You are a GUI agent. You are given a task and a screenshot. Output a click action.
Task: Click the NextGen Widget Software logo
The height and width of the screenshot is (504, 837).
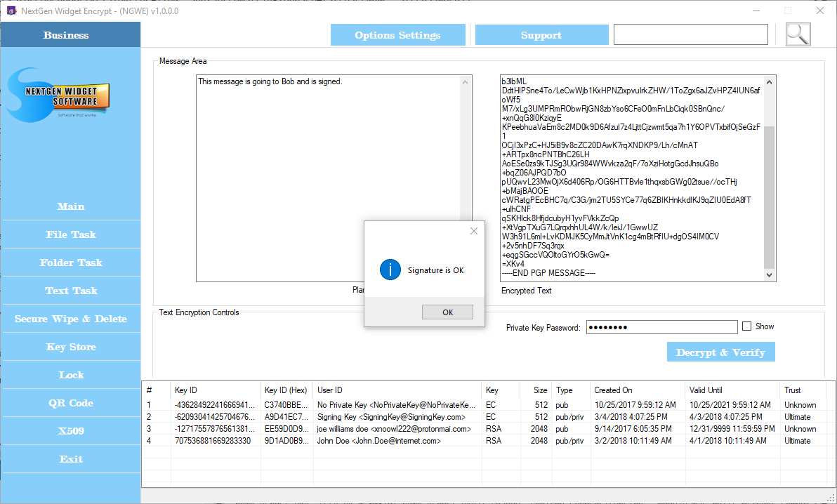(58, 95)
